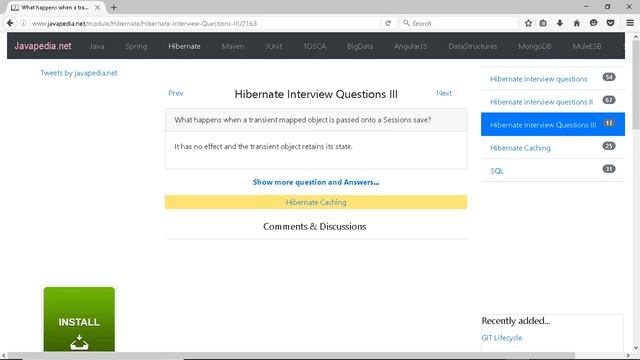
Task: Open the bookmarks list icon
Action: [543, 23]
